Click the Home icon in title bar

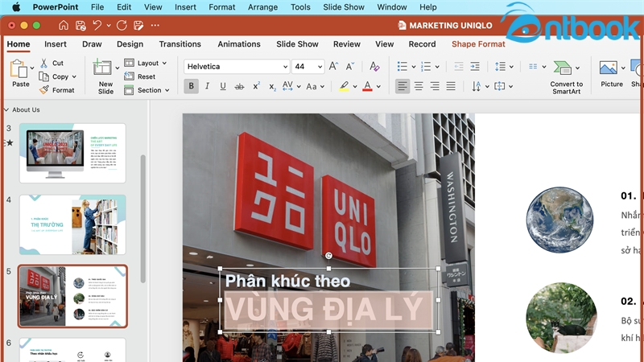[64, 26]
